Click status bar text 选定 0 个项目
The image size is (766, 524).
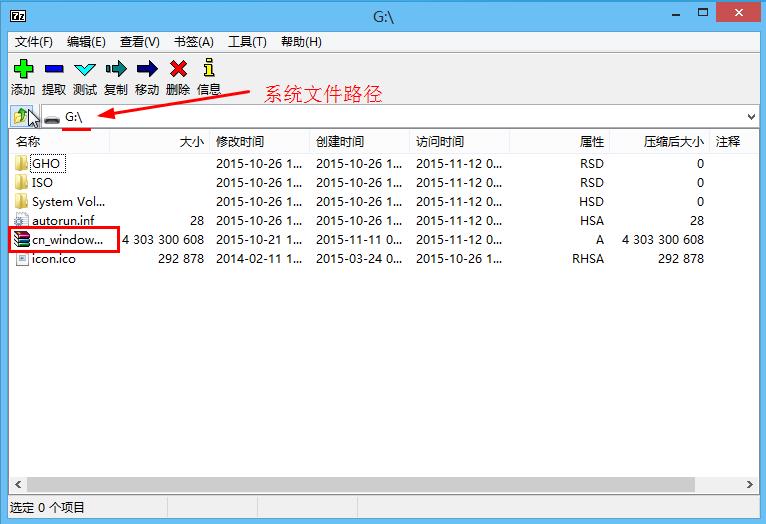click(47, 507)
